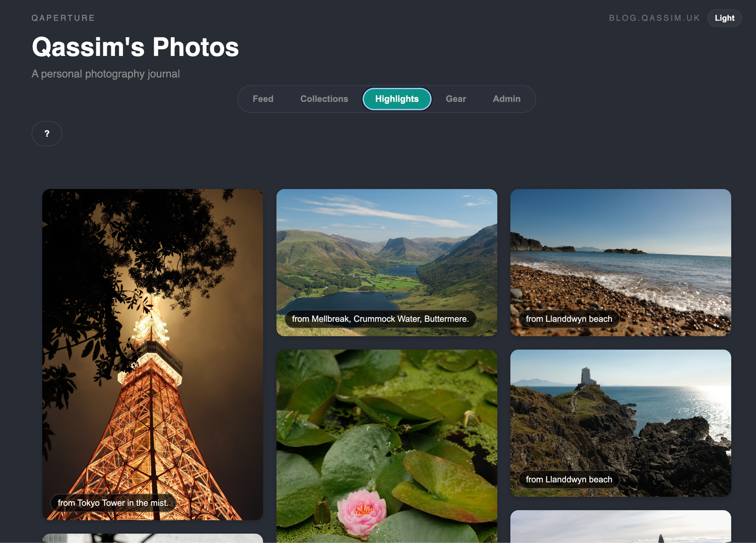Open the partially visible photo below Tokyo Tower
The image size is (756, 543).
coord(152,538)
